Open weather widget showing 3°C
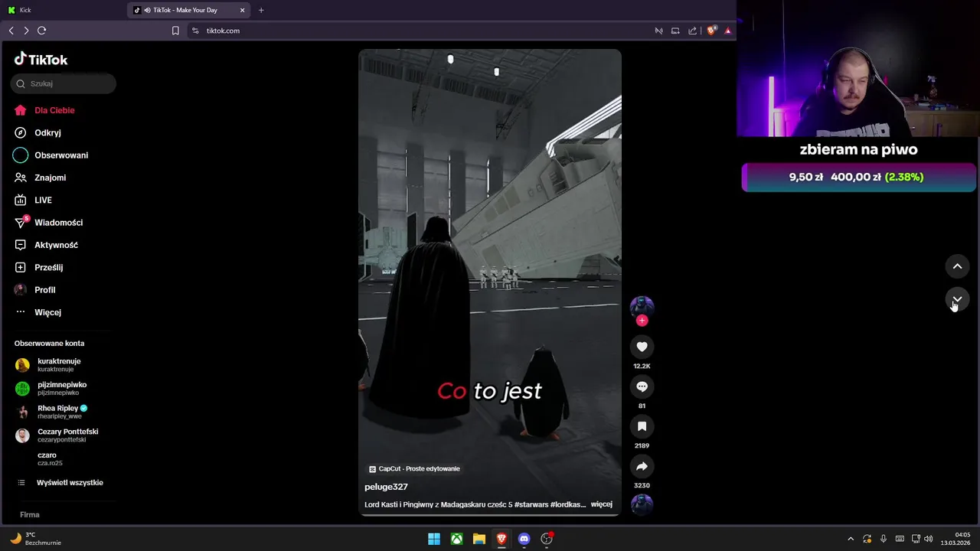The width and height of the screenshot is (980, 551). tap(35, 539)
